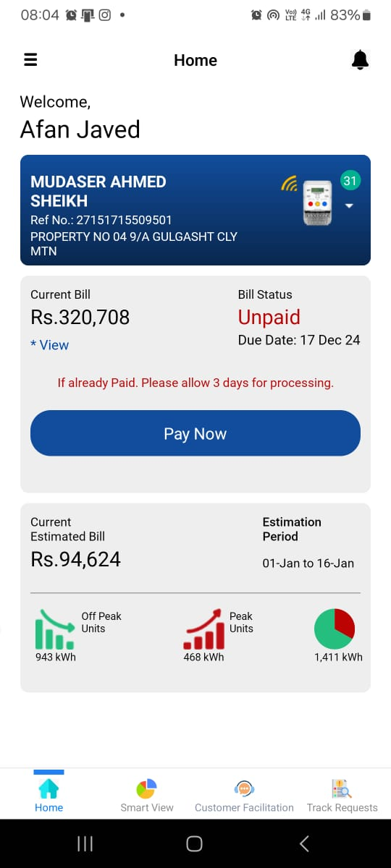The image size is (391, 868).
Task: Open the notifications bell
Action: click(x=360, y=61)
